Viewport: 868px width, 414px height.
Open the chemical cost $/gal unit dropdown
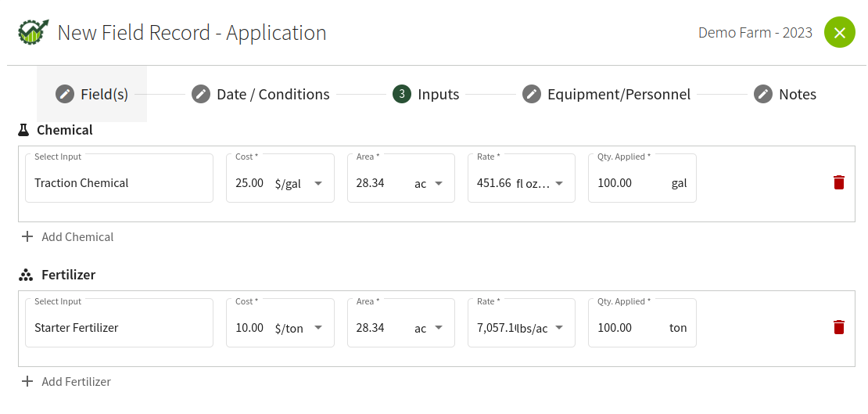(318, 183)
